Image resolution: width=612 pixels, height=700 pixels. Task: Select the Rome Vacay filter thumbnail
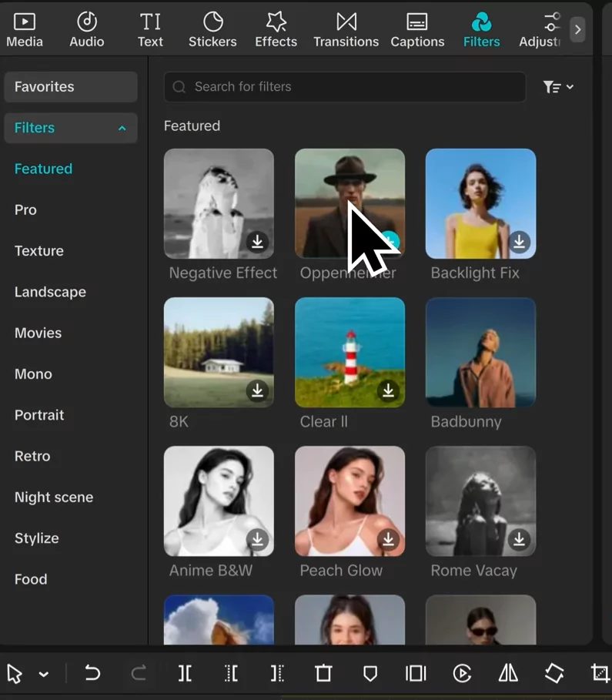coord(481,501)
